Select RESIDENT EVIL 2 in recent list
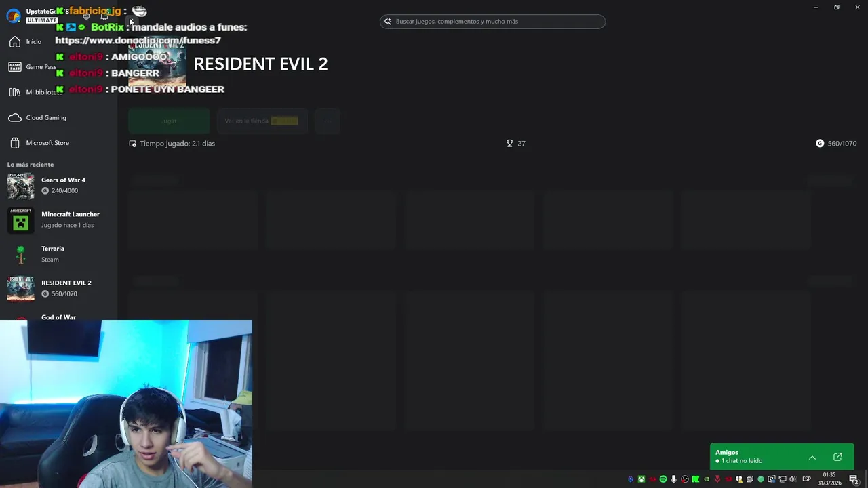This screenshot has height=488, width=868. pyautogui.click(x=58, y=288)
